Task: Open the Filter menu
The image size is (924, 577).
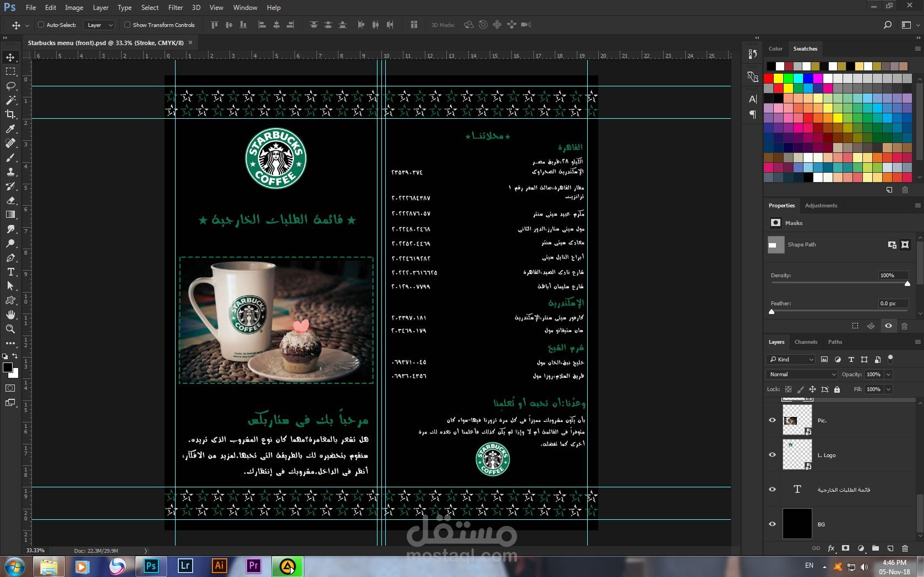Action: tap(176, 8)
